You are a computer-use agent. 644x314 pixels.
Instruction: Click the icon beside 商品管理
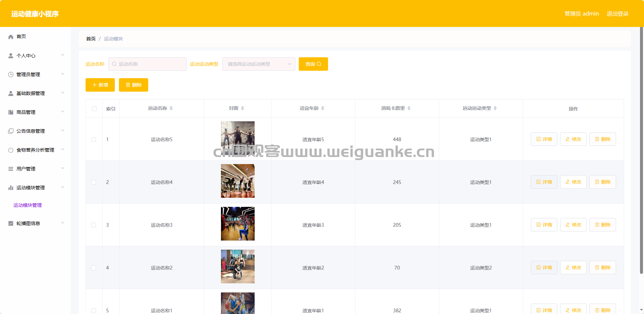coord(11,112)
